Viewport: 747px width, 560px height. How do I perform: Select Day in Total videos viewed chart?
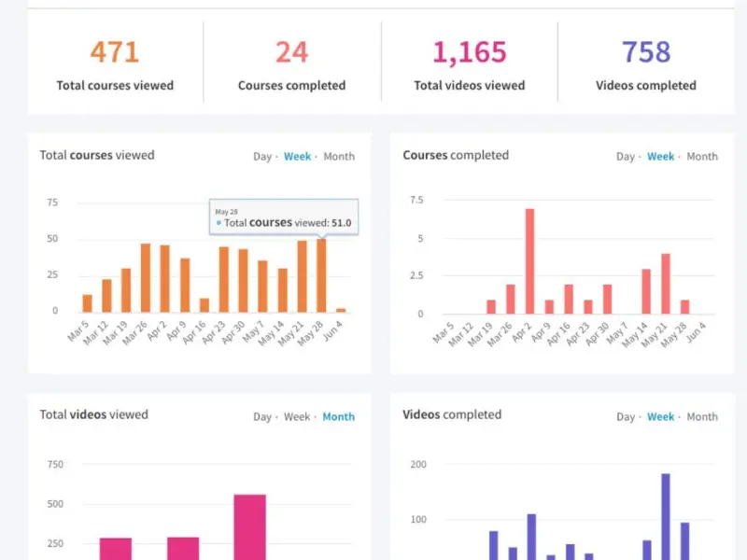(261, 417)
